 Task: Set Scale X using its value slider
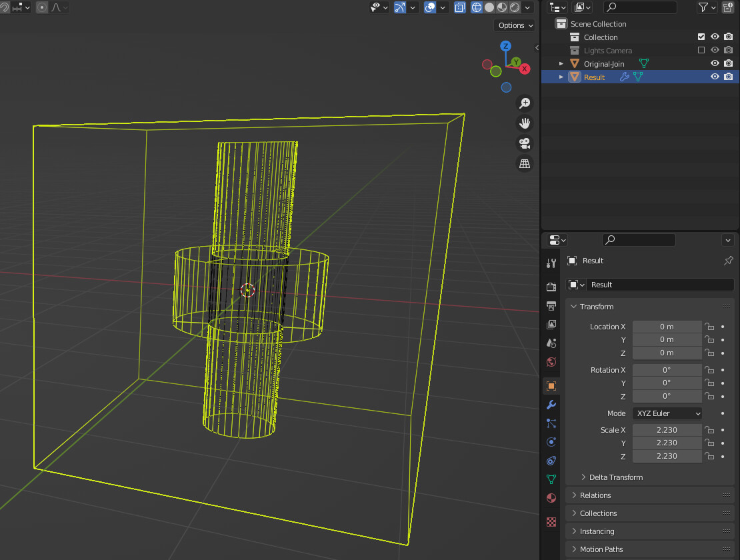pyautogui.click(x=667, y=430)
